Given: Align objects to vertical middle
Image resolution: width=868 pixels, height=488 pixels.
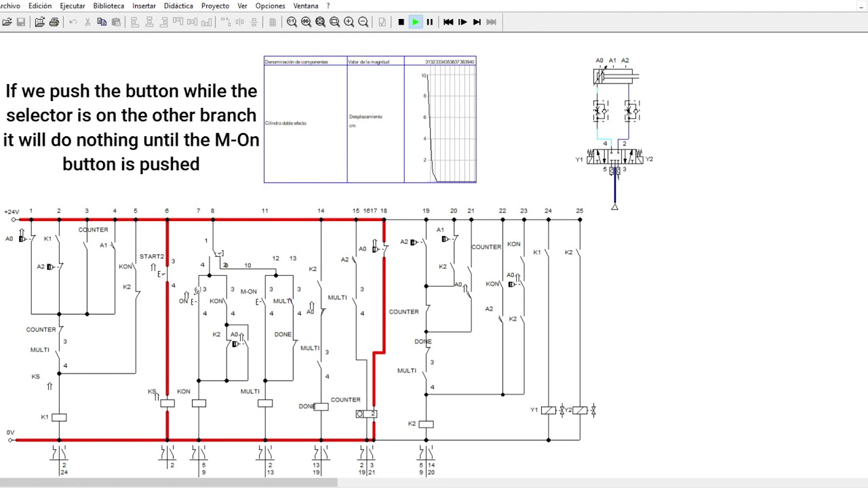Looking at the screenshot, I should [192, 22].
